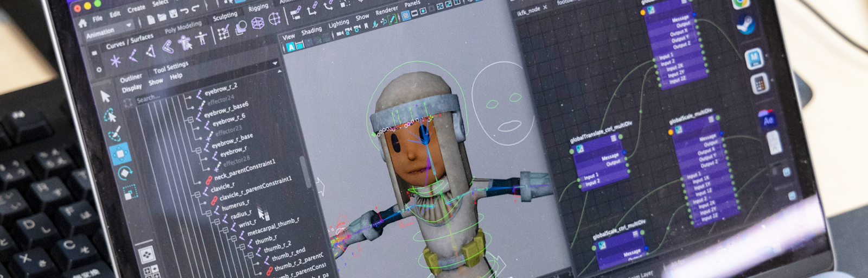This screenshot has width=868, height=278.
Task: Open the shelf settings gear icon
Action: point(99,69)
